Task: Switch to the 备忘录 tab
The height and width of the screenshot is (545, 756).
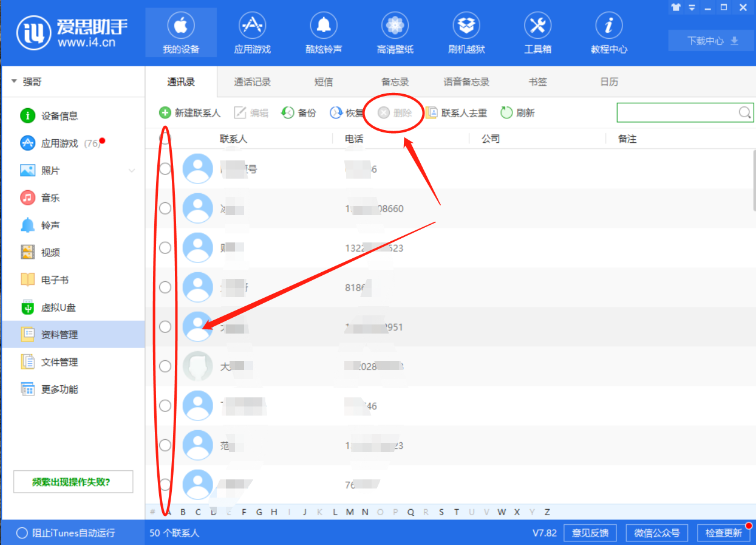Action: (x=395, y=82)
